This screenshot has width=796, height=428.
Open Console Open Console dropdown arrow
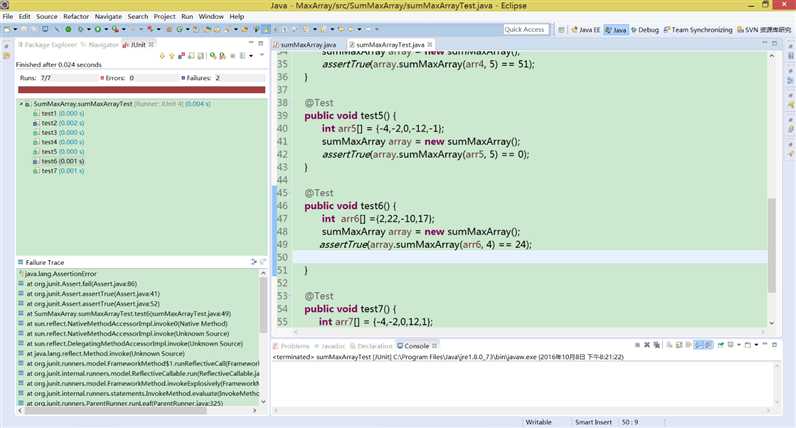point(756,345)
